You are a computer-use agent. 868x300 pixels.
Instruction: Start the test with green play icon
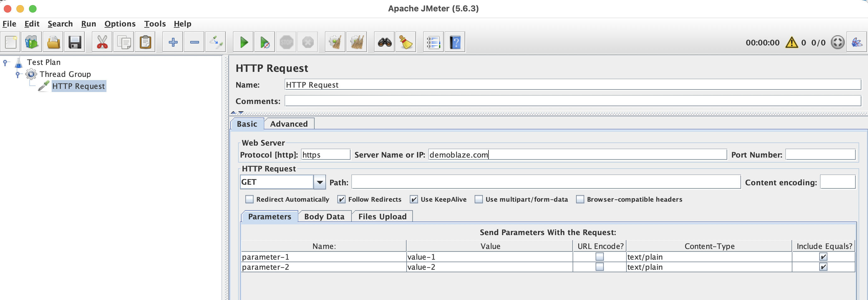click(x=244, y=42)
